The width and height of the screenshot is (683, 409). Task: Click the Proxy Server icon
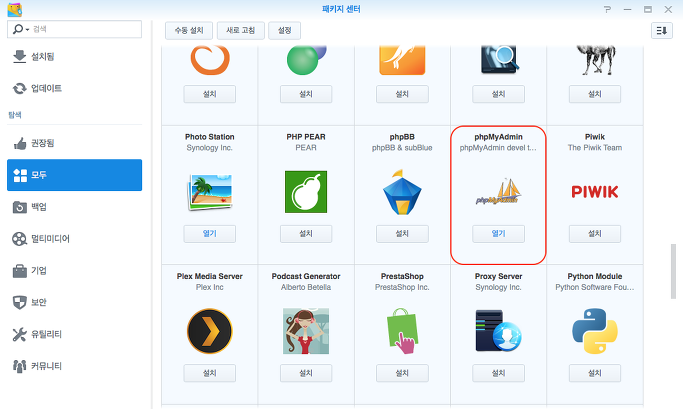click(498, 331)
